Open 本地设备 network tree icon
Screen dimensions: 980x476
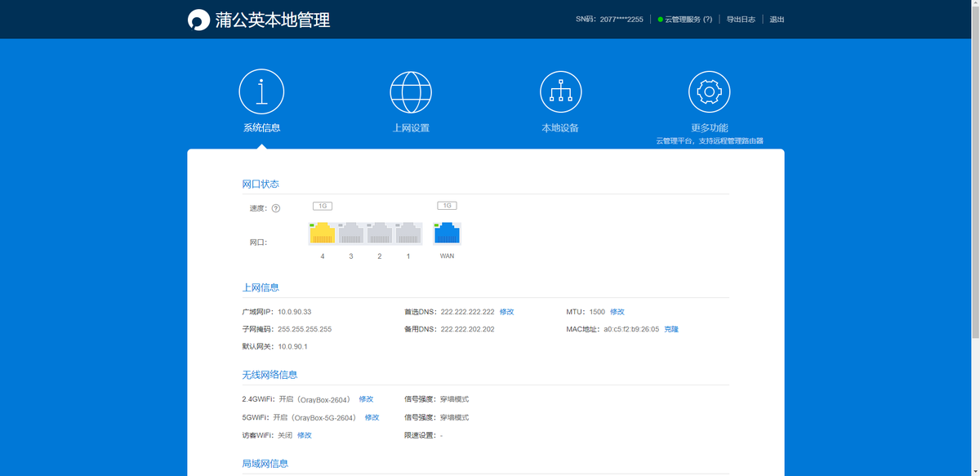560,91
